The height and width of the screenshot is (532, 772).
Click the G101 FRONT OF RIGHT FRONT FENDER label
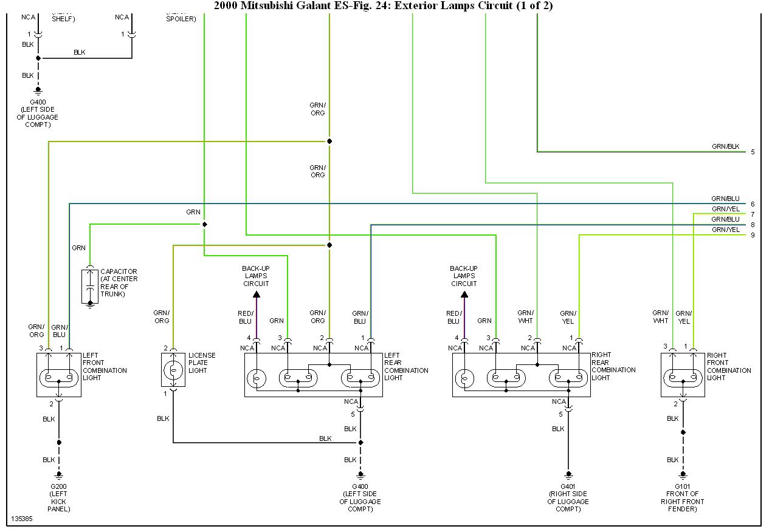pyautogui.click(x=683, y=497)
